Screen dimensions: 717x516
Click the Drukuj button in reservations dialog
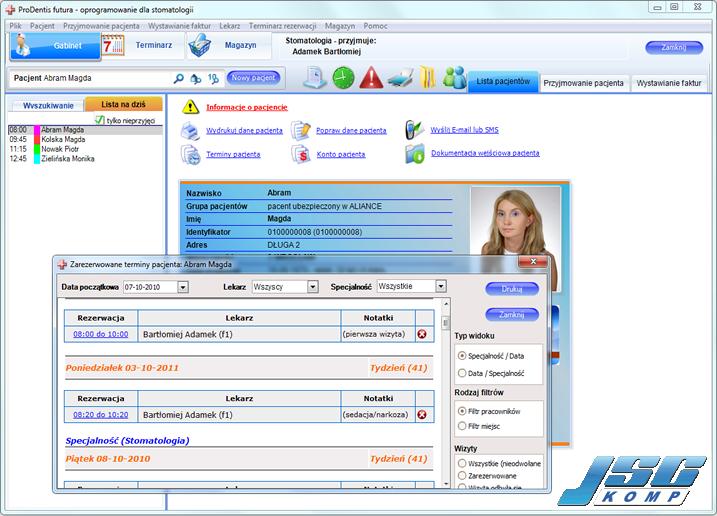click(x=512, y=289)
